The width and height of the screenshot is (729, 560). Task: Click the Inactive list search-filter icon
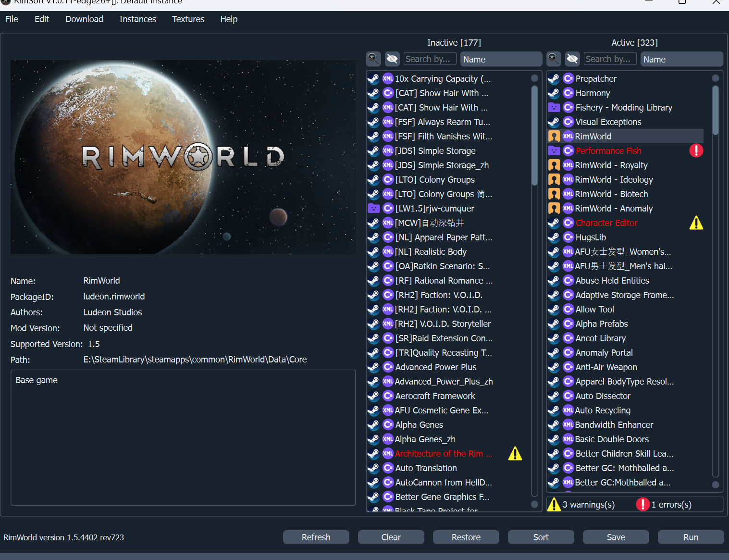click(373, 59)
